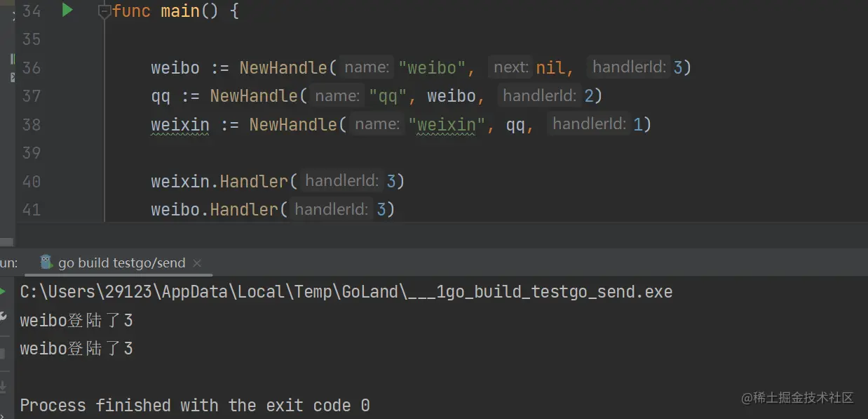Click the 'func' keyword on line 34

pyautogui.click(x=131, y=11)
